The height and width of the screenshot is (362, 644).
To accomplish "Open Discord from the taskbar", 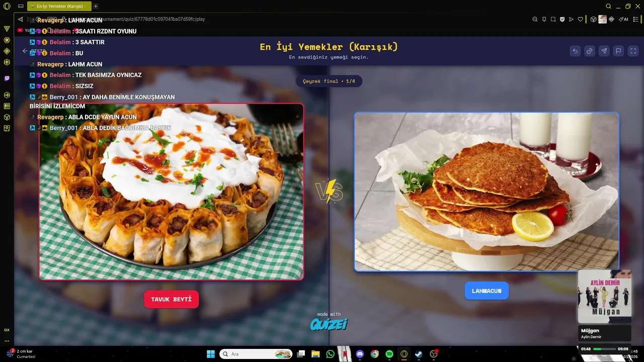I will [x=360, y=354].
